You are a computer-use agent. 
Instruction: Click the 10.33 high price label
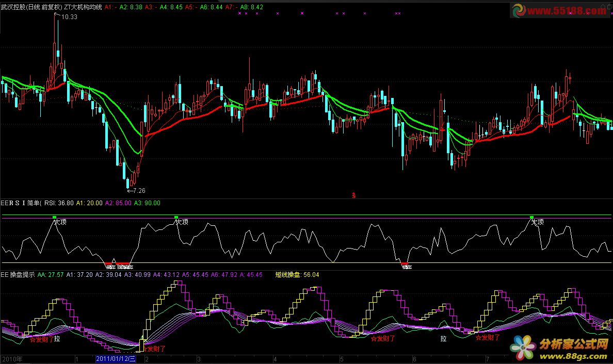tap(69, 17)
